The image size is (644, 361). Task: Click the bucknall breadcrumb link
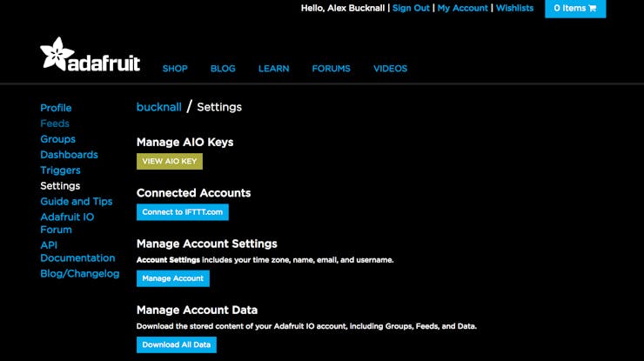[x=159, y=107]
